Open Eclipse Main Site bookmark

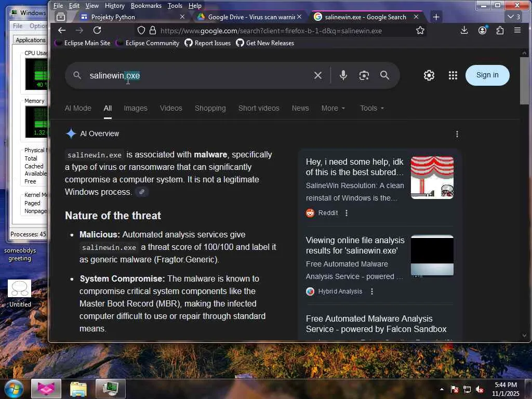(83, 43)
